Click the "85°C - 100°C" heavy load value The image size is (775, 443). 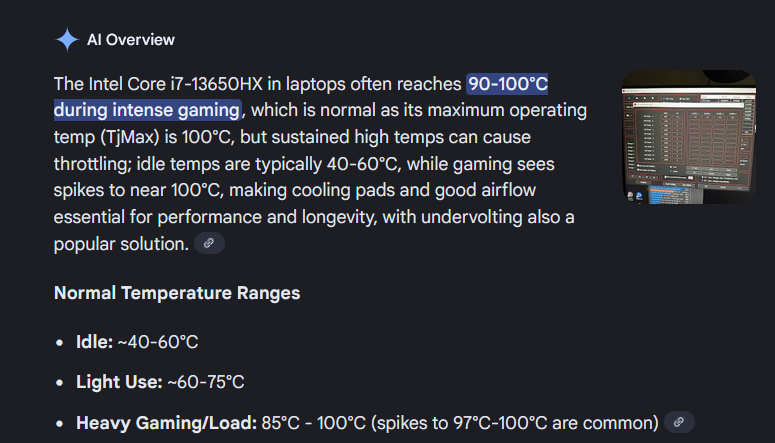311,422
